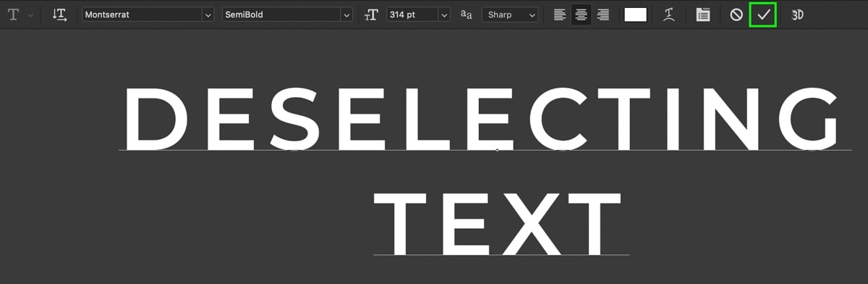Viewport: 868px width, 284px height.
Task: Convert text to 3D
Action: (798, 14)
